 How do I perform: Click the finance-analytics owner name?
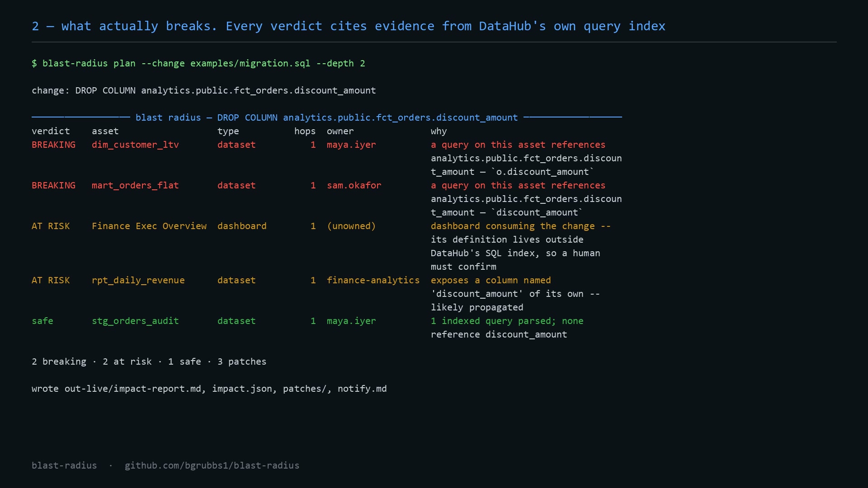click(x=373, y=280)
